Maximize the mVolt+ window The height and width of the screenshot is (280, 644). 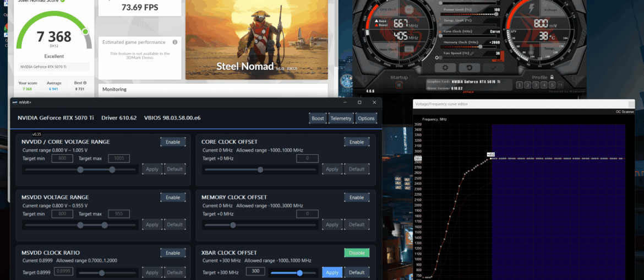(360, 103)
